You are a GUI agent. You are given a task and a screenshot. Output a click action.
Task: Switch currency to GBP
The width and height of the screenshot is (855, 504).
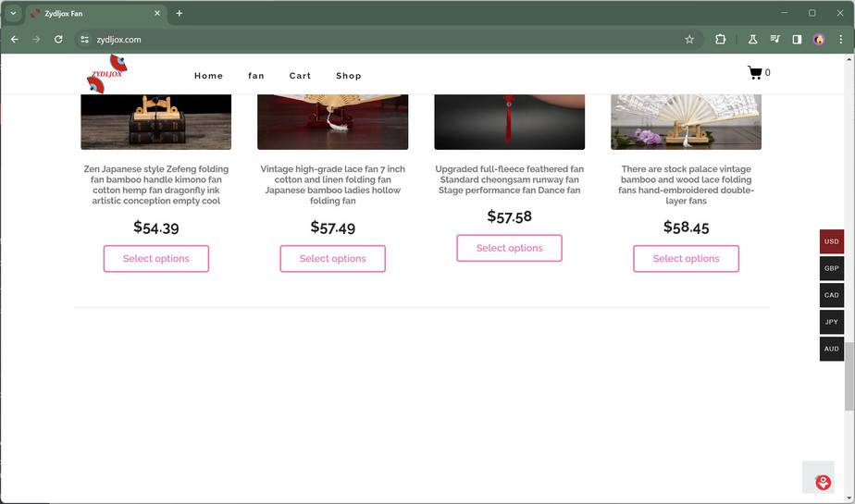832,268
